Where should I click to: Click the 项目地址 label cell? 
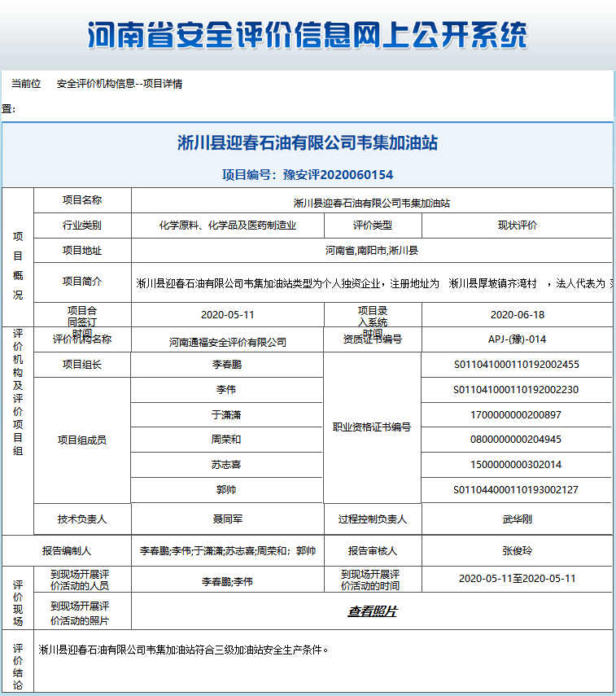coord(82,251)
